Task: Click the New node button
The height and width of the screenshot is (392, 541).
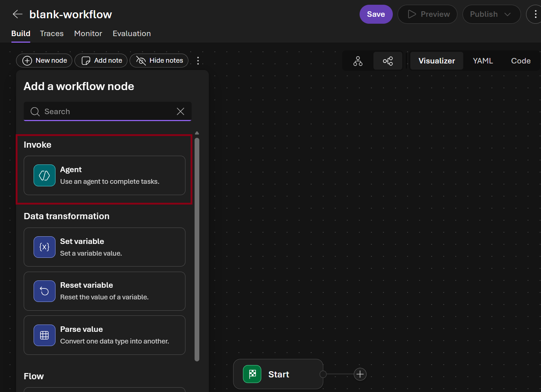Action: coord(44,61)
